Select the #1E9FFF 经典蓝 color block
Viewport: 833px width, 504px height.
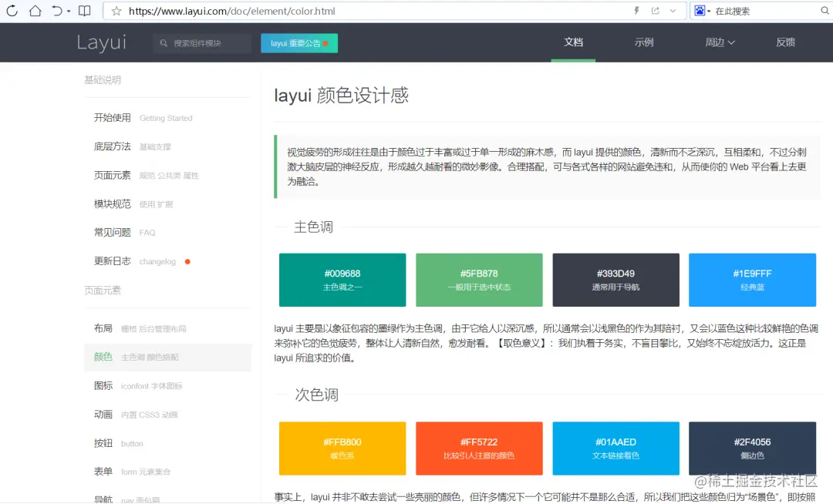[752, 280]
